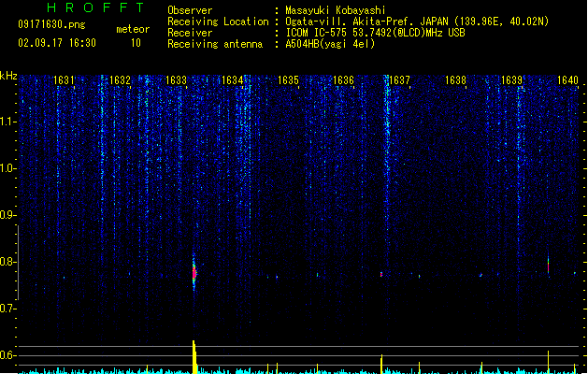Click the ICOM IC-575 53.7492 MHz receiver text
The image size is (588, 374).
(x=376, y=33)
